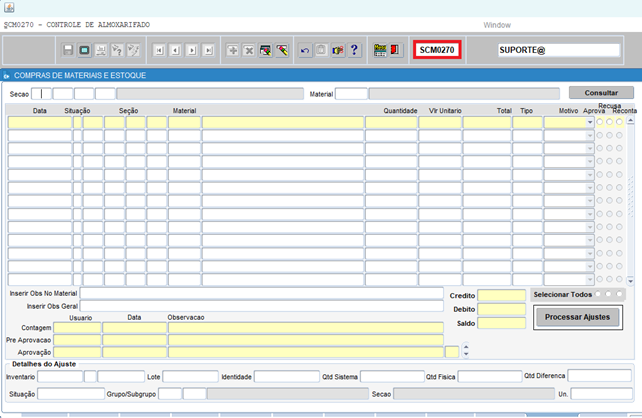Viewport: 642px width, 418px height.
Task: Select Aprova radio in highlighted first row
Action: [600, 122]
